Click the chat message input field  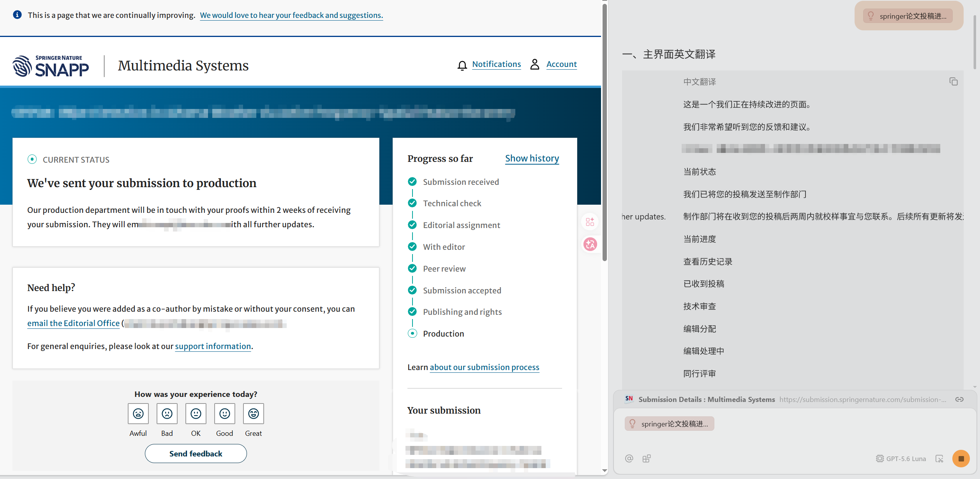click(795, 442)
